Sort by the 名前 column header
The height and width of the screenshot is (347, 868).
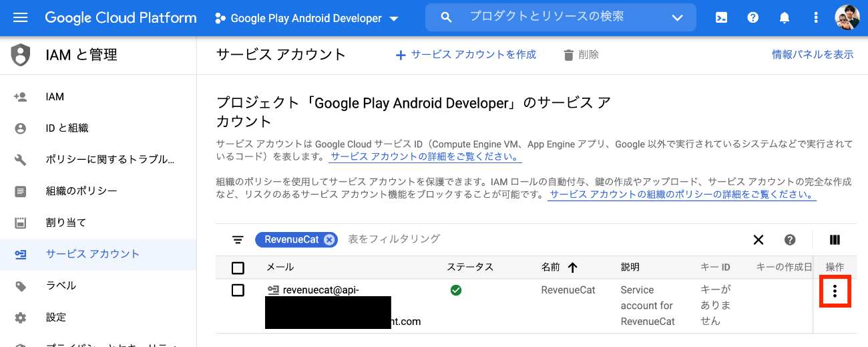tap(551, 267)
